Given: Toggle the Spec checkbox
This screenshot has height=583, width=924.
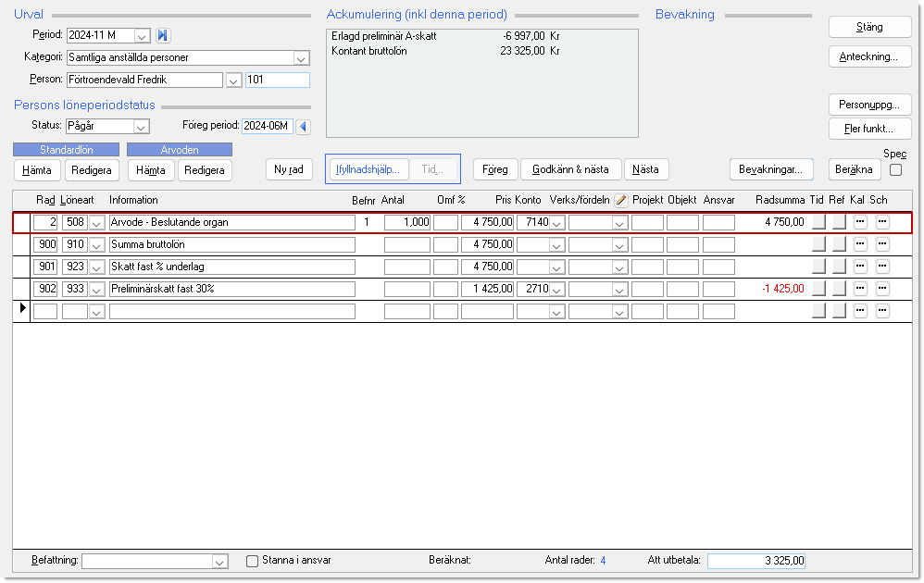Looking at the screenshot, I should 895,169.
